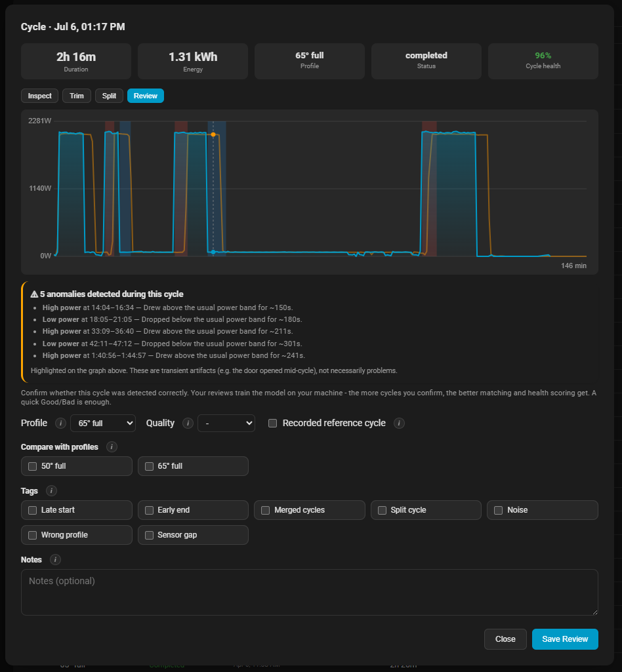622x672 pixels.
Task: Click the Save Review button
Action: click(565, 639)
